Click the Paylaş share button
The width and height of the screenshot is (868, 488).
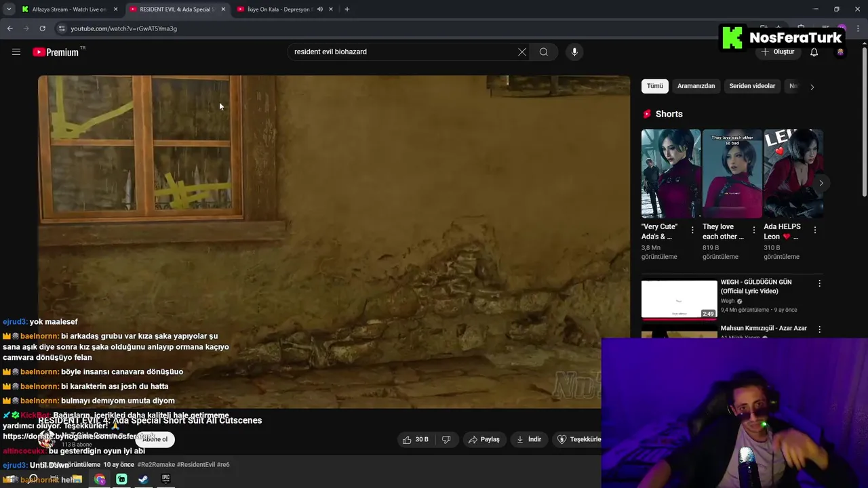[484, 439]
